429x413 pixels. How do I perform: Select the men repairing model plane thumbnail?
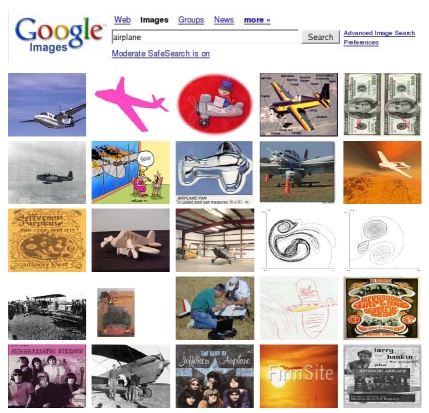tap(215, 308)
